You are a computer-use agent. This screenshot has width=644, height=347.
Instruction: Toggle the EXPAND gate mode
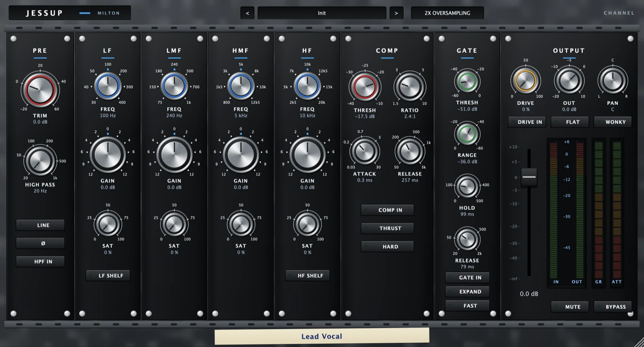tap(467, 292)
